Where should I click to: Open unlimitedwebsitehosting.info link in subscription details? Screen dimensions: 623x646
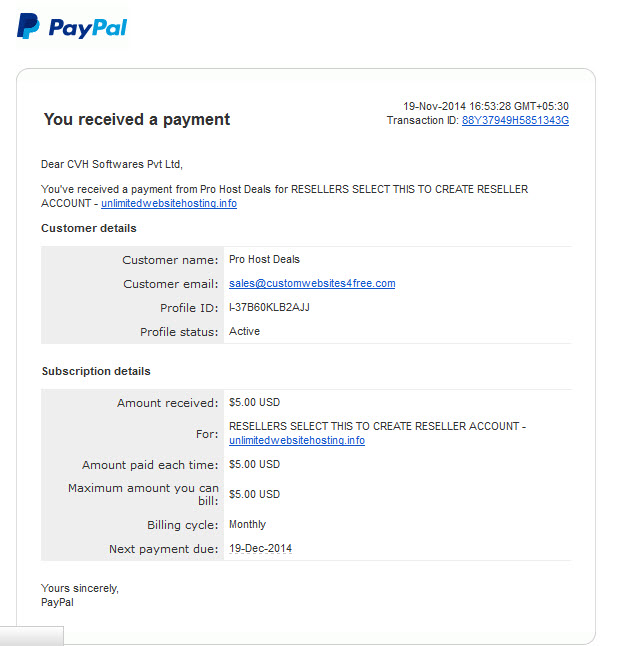[297, 440]
